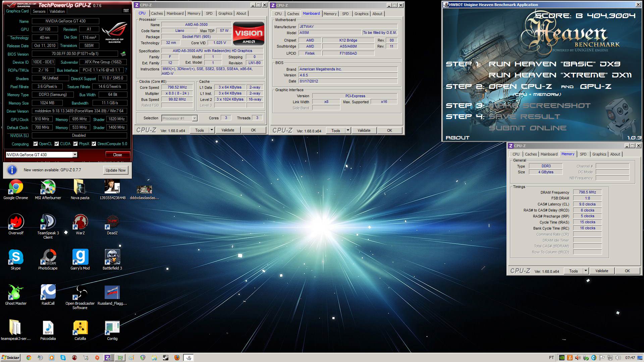This screenshot has width=644, height=362.
Task: Click PT language indicator in taskbar
Action: (x=551, y=358)
